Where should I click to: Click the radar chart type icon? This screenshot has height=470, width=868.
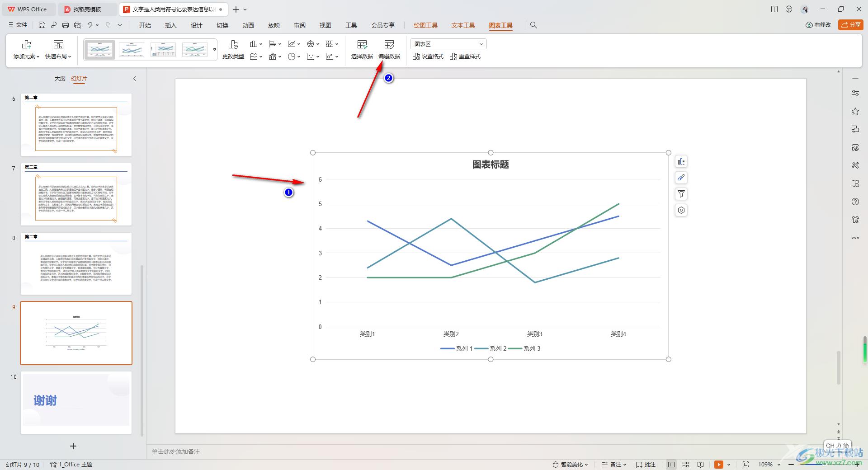click(x=311, y=44)
